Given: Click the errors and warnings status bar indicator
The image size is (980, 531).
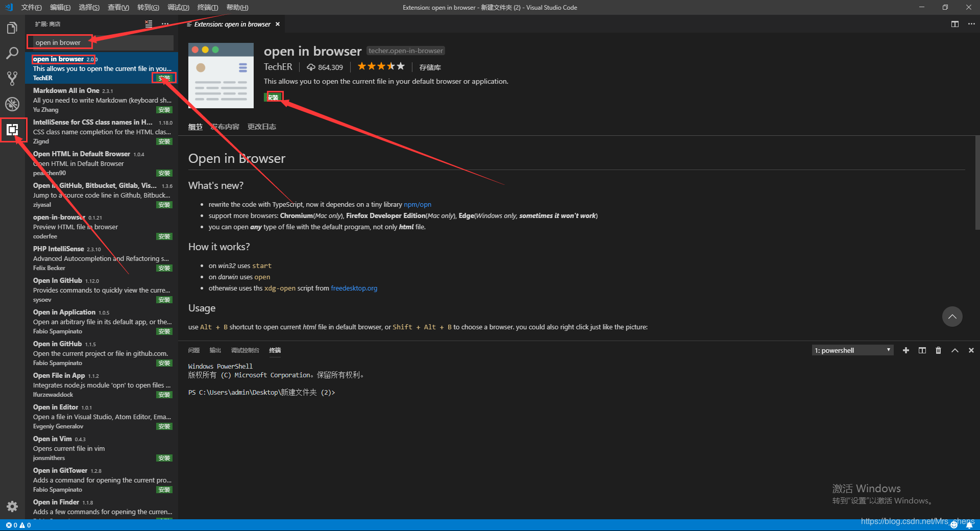Looking at the screenshot, I should 18,525.
